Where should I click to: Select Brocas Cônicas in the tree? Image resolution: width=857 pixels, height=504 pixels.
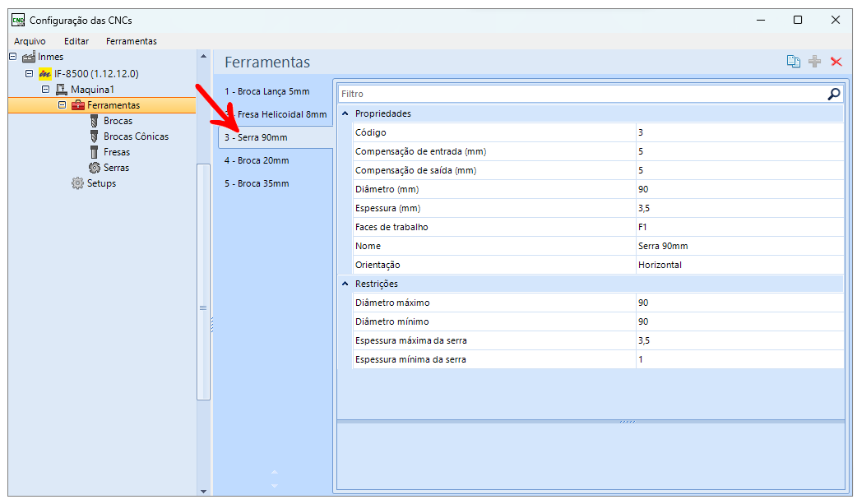[136, 136]
